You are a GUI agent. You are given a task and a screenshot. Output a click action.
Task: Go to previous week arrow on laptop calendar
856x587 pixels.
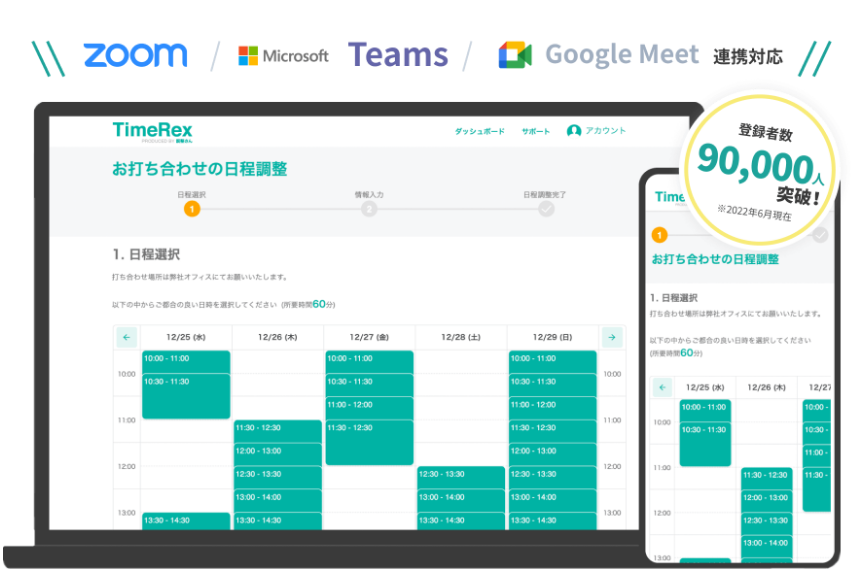(x=127, y=337)
